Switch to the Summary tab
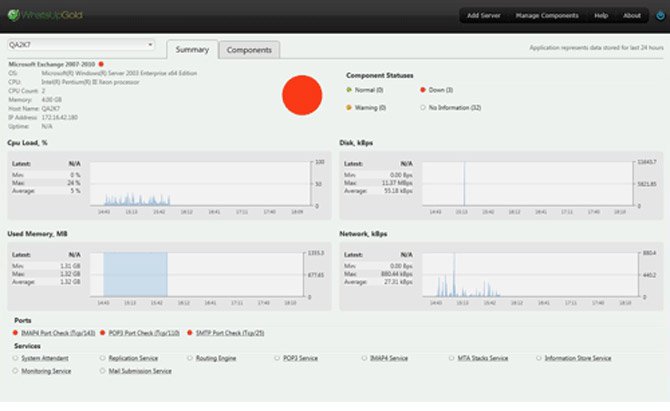670x411 pixels. click(192, 50)
